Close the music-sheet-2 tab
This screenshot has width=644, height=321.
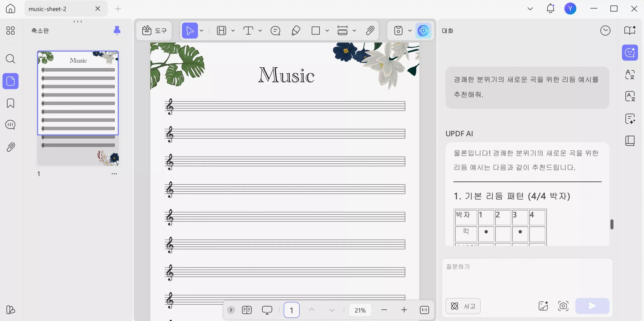pyautogui.click(x=98, y=9)
